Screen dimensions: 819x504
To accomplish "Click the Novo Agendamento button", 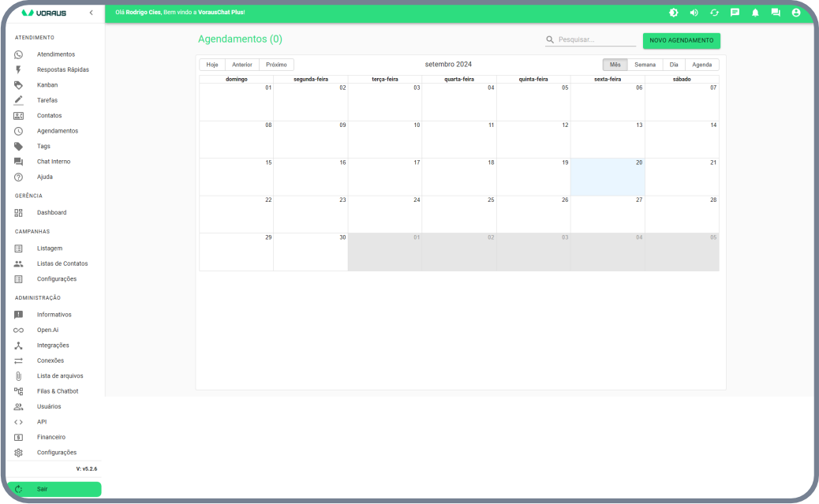I will [681, 40].
